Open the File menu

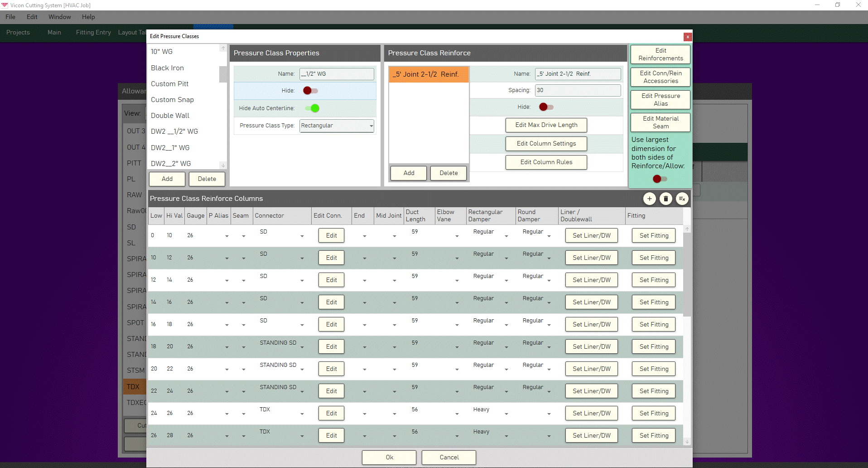click(x=10, y=17)
